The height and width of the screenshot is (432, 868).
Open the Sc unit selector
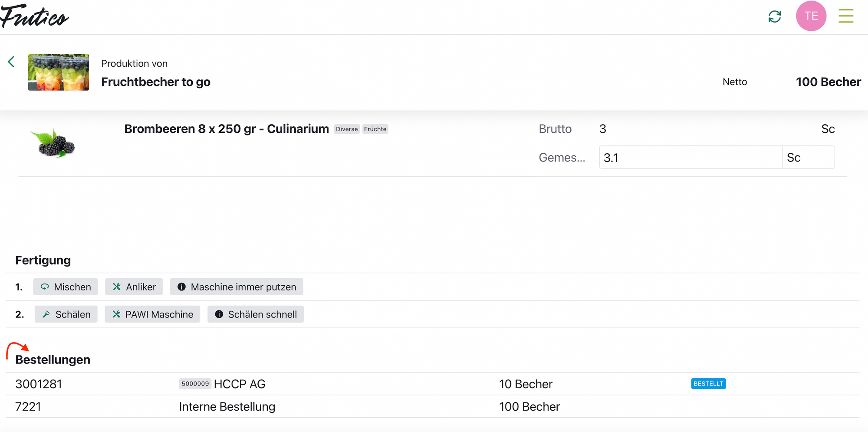point(808,157)
